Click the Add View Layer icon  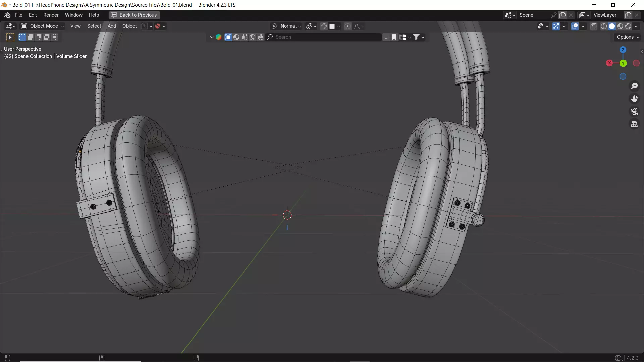pyautogui.click(x=628, y=15)
